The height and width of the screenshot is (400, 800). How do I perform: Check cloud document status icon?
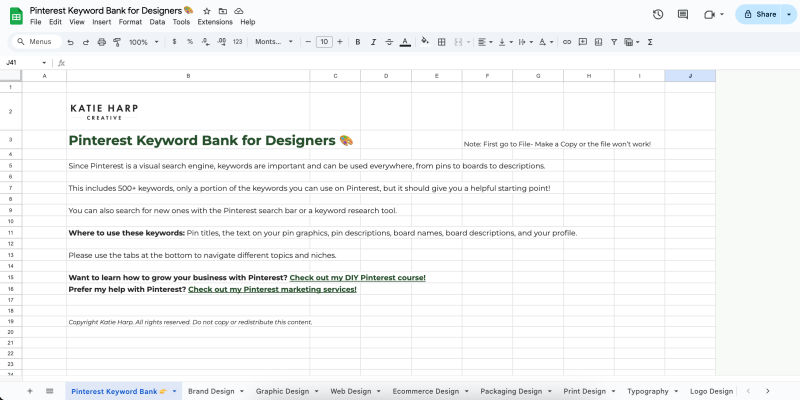click(x=239, y=11)
